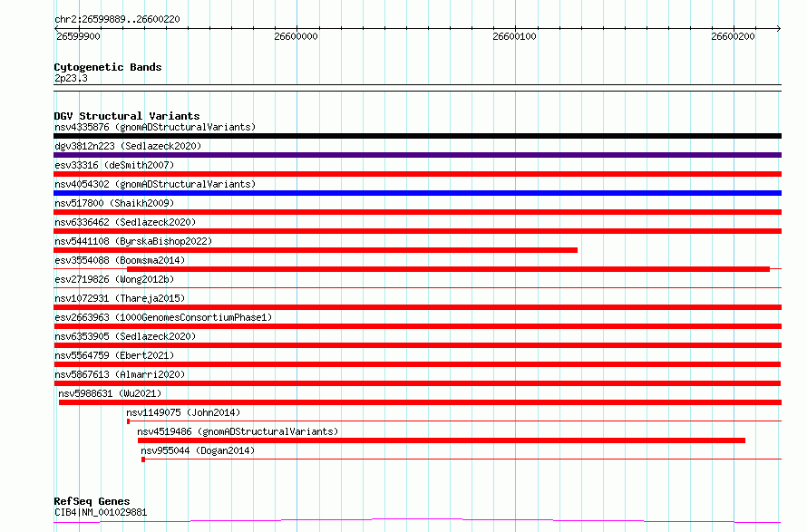807x532 pixels.
Task: Open nsv955044 (Dogan2014) label
Action: [x=198, y=450]
